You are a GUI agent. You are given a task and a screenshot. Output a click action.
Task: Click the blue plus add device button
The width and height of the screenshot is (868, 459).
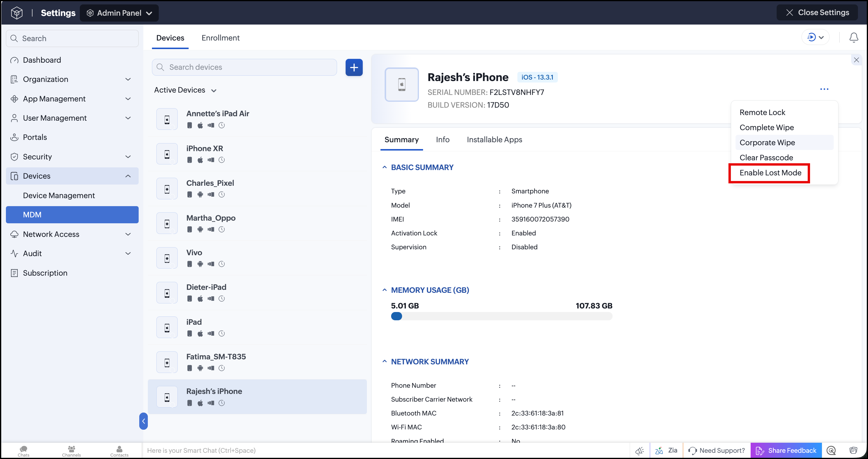click(354, 67)
